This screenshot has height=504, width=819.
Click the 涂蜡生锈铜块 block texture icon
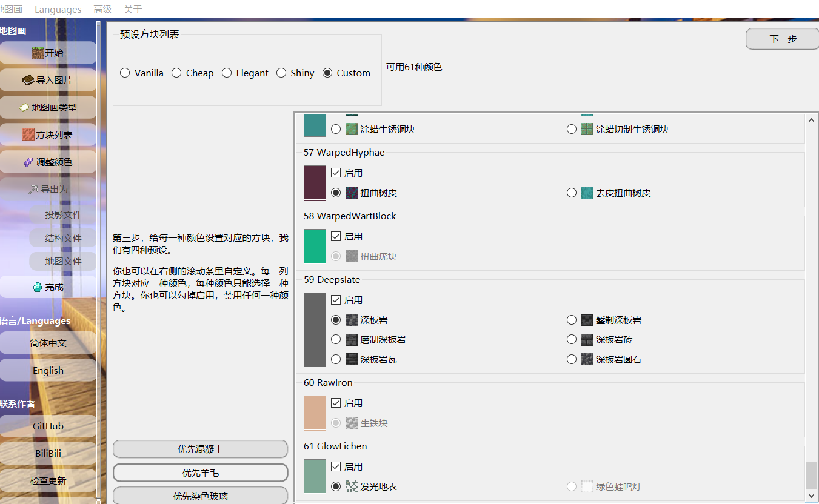[352, 128]
